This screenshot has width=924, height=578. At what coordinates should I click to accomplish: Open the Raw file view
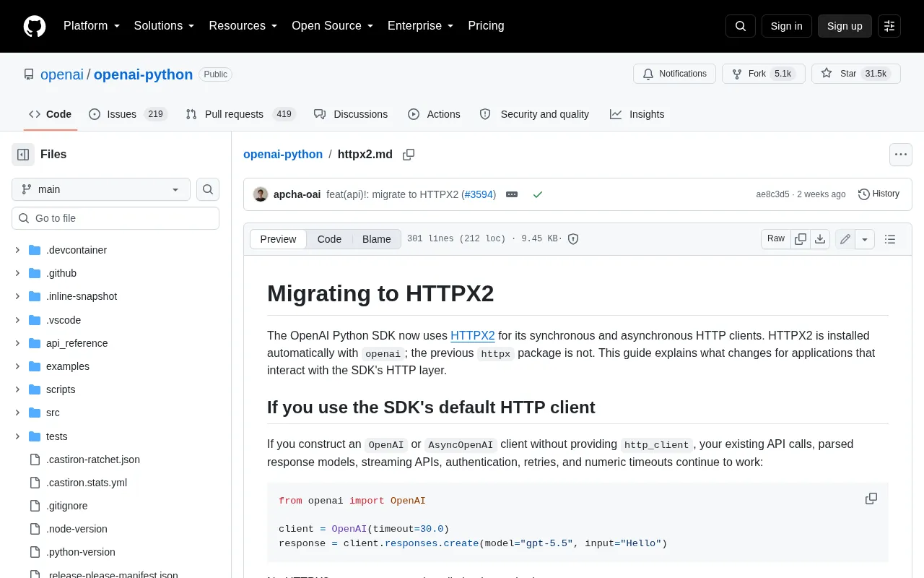point(776,239)
